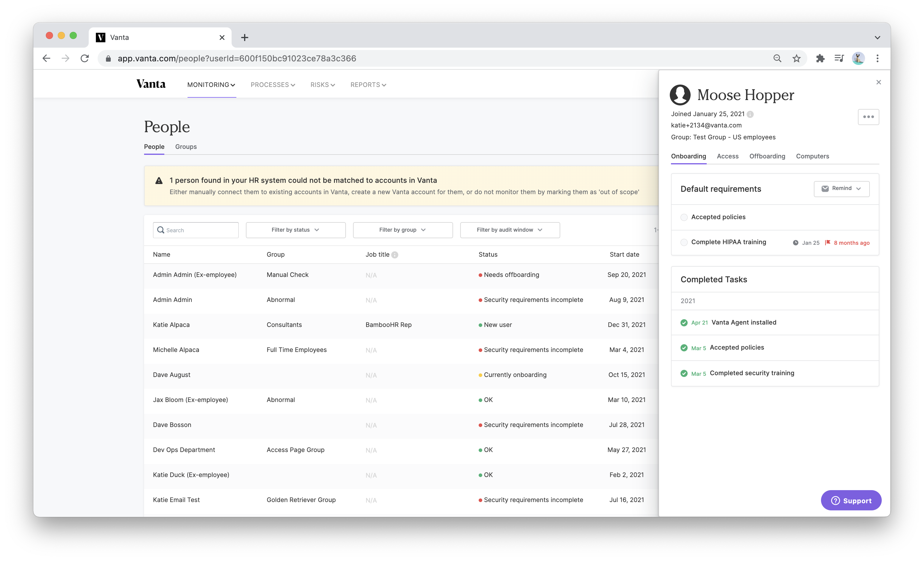Open the Support chat button
The image size is (924, 561).
(x=851, y=500)
